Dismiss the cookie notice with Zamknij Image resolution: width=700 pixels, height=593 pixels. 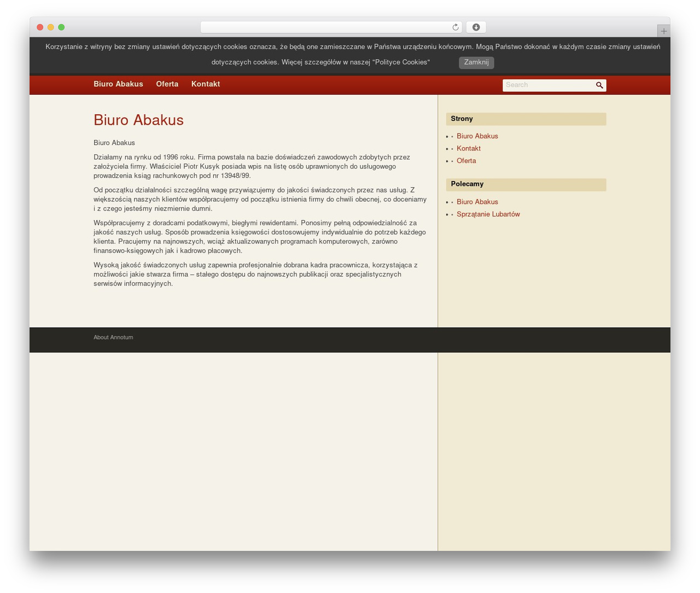(476, 62)
